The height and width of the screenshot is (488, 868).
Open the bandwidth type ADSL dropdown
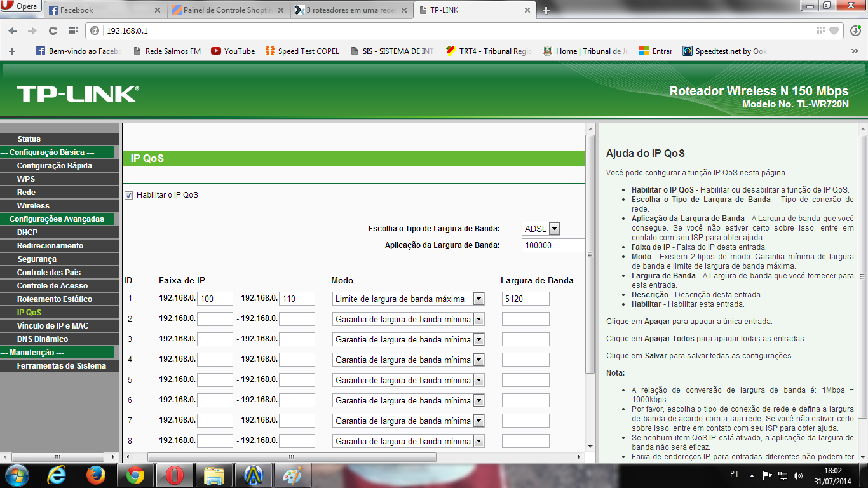coord(541,229)
